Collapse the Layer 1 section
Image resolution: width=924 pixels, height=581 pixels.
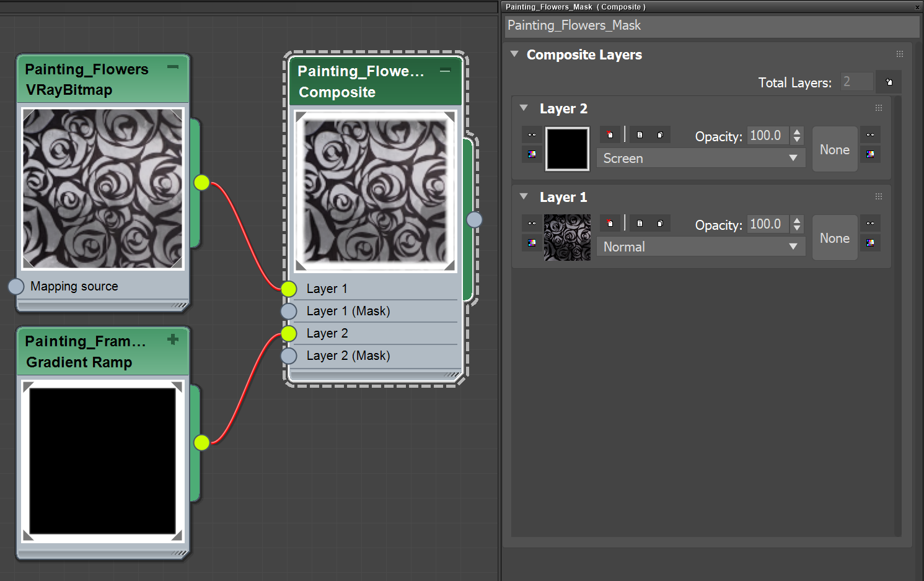pos(524,197)
